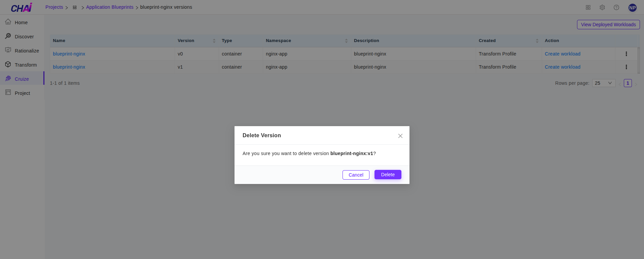Click the Rationalize sidebar icon
The width and height of the screenshot is (644, 259).
click(x=8, y=50)
